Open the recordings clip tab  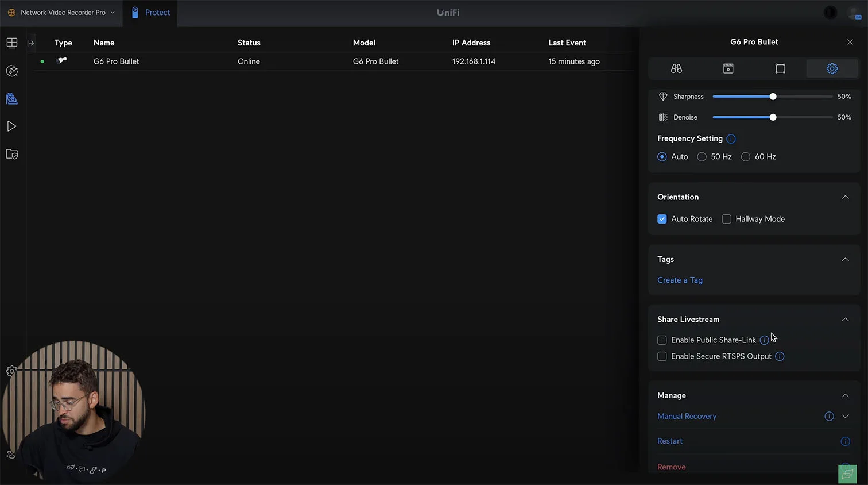[x=728, y=68]
